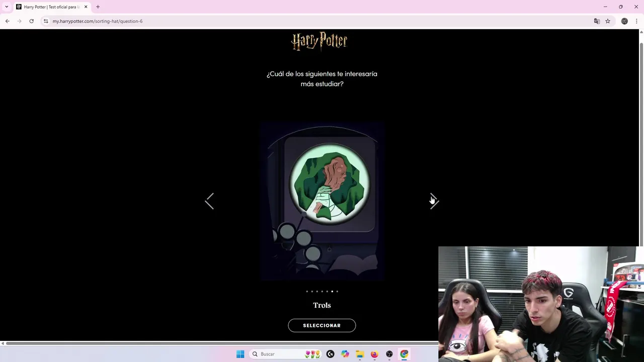Open File Explorer from taskbar
644x362 pixels.
pyautogui.click(x=360, y=354)
